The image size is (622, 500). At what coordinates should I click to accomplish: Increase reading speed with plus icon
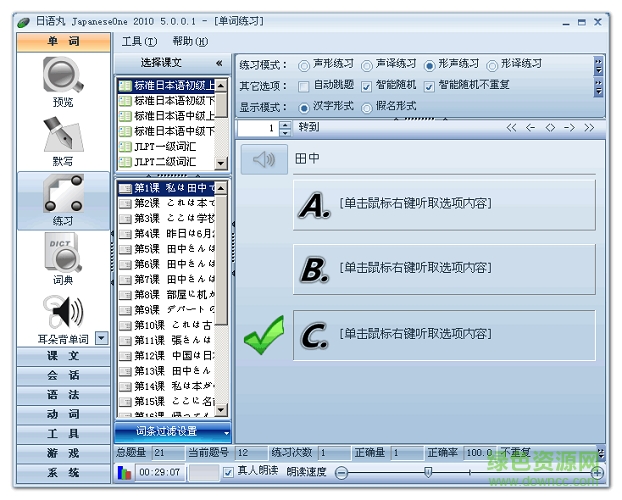tap(597, 473)
